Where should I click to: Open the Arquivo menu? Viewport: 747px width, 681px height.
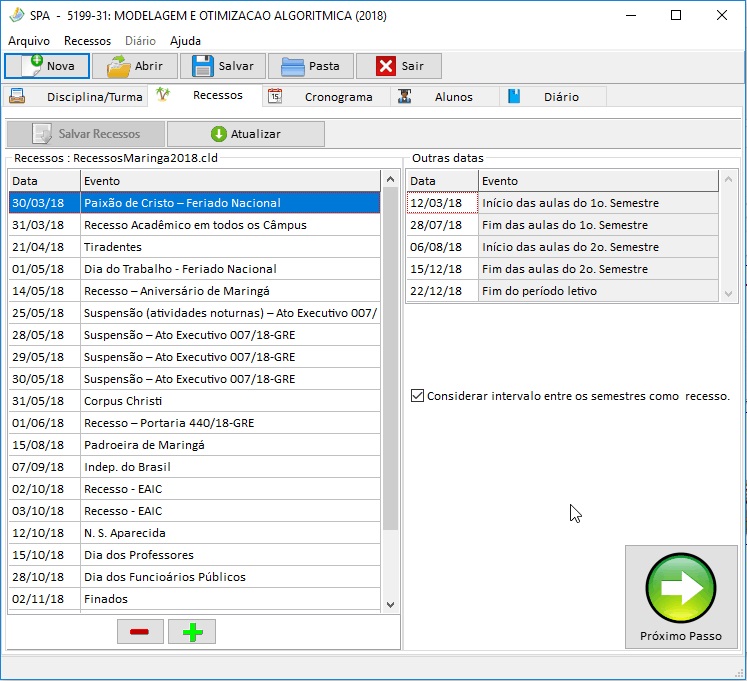(29, 41)
